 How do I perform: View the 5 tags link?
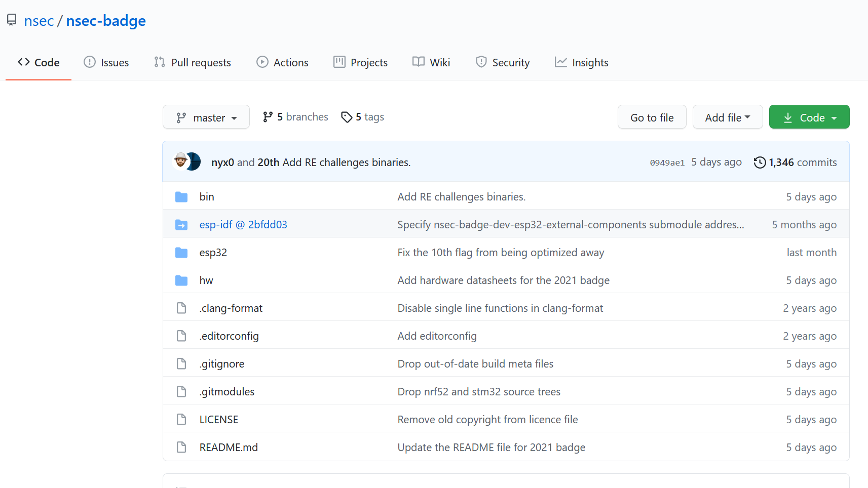[363, 117]
